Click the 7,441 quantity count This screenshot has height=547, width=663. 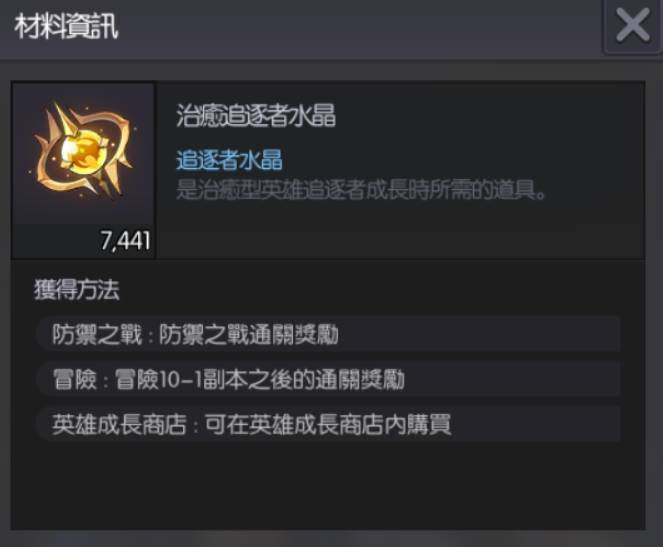125,241
